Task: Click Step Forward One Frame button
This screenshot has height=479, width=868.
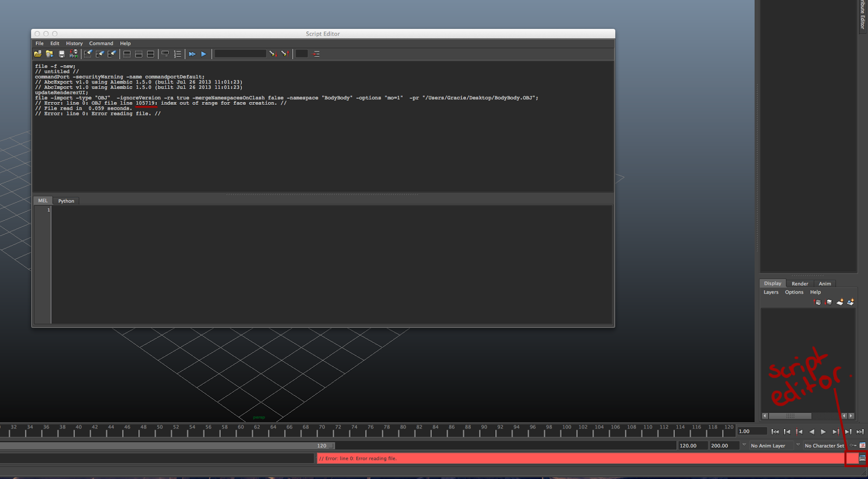Action: tap(848, 432)
